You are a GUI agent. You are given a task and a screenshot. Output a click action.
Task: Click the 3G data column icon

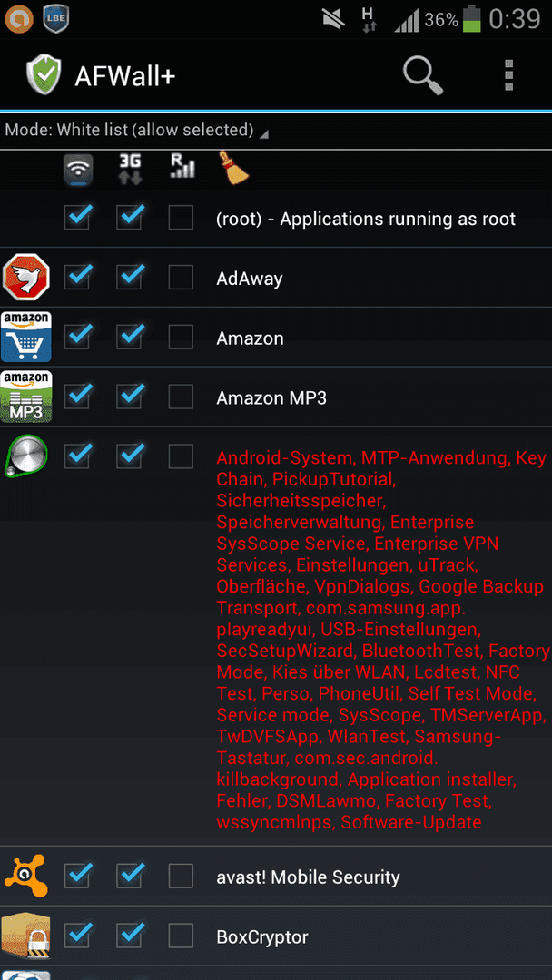(130, 170)
